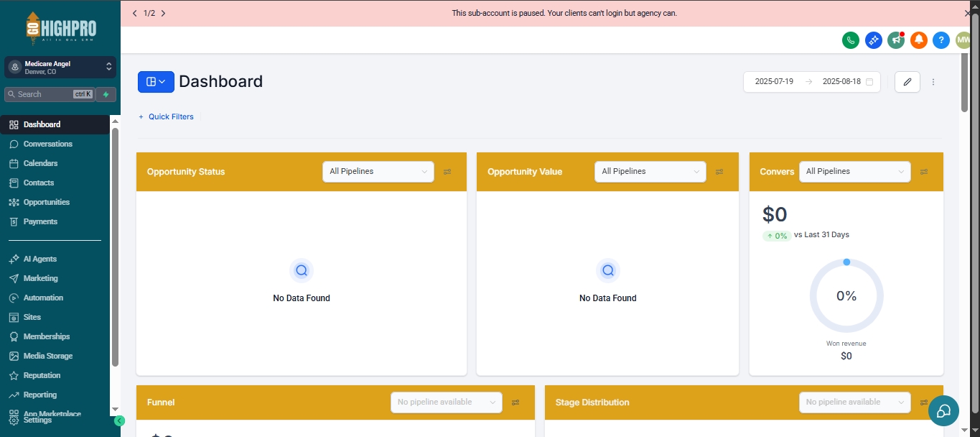Collapse the sidebar with green arrow button
This screenshot has height=437, width=980.
pos(119,421)
